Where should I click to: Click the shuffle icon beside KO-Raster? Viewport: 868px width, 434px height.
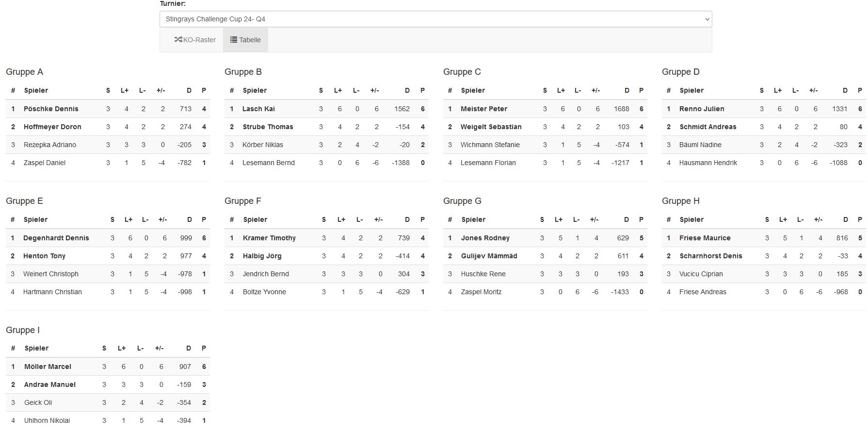pos(178,40)
